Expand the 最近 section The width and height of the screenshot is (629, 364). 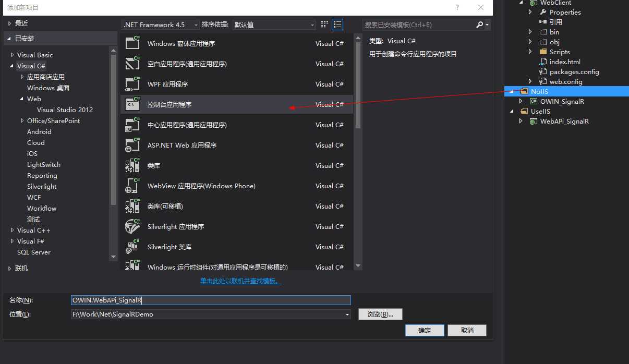click(x=9, y=23)
